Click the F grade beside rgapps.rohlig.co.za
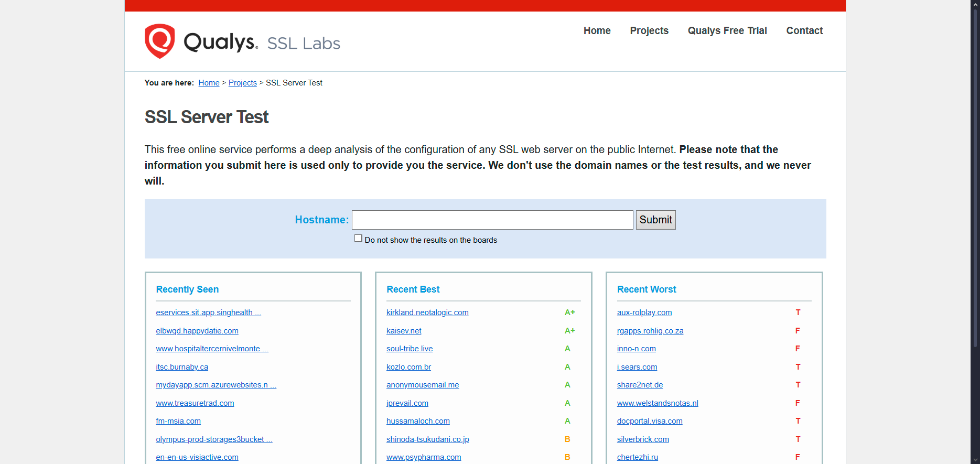 tap(798, 331)
